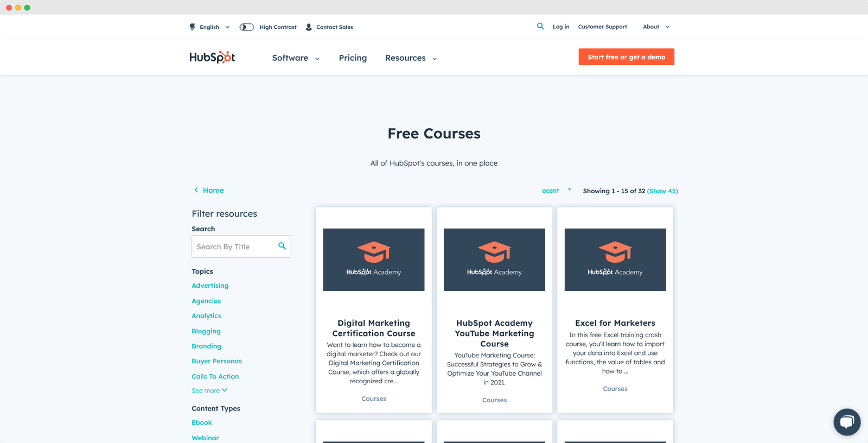Open Digital Marketing Certification Course thumbnail

[x=374, y=260]
